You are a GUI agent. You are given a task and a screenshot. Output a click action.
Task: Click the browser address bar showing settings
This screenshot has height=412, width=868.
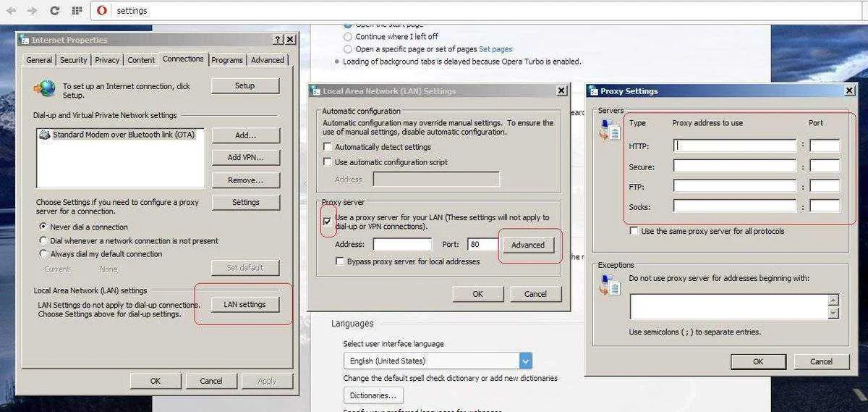coord(477,11)
